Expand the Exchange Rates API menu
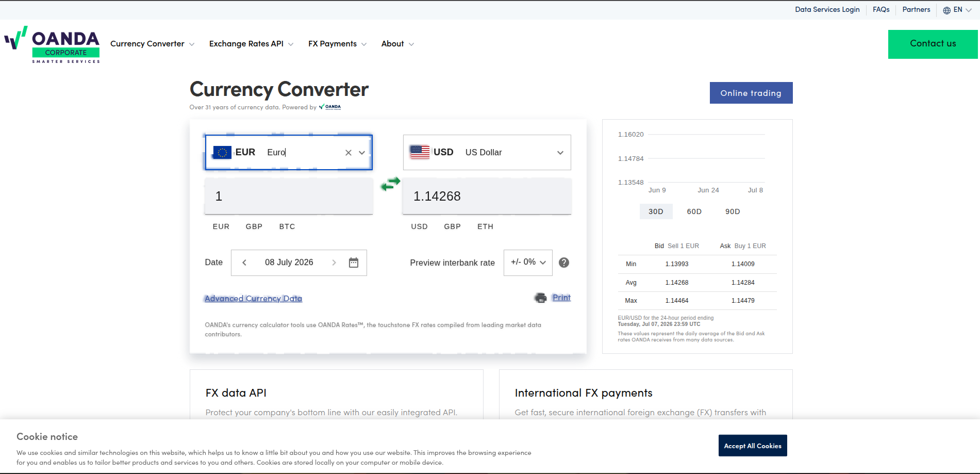The width and height of the screenshot is (980, 474). 251,44
